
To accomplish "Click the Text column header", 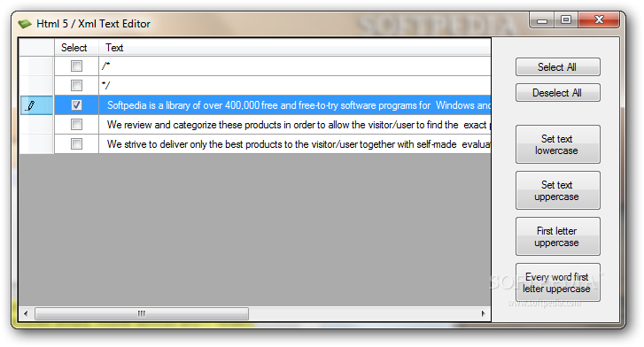I will (295, 48).
